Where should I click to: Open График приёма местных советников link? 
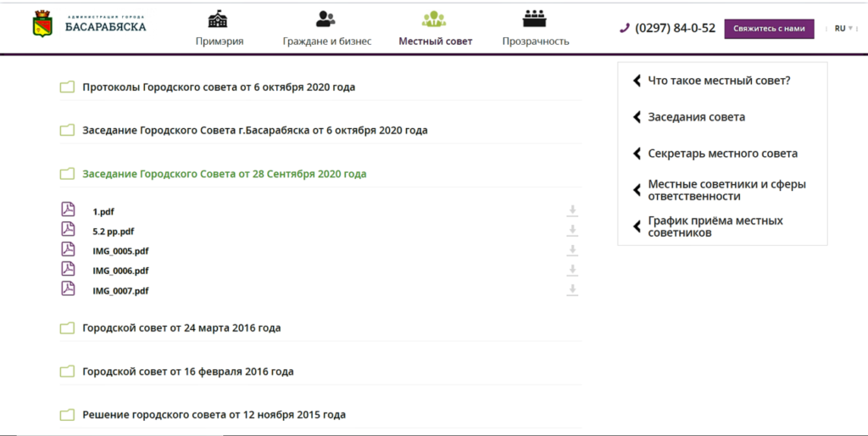[715, 226]
